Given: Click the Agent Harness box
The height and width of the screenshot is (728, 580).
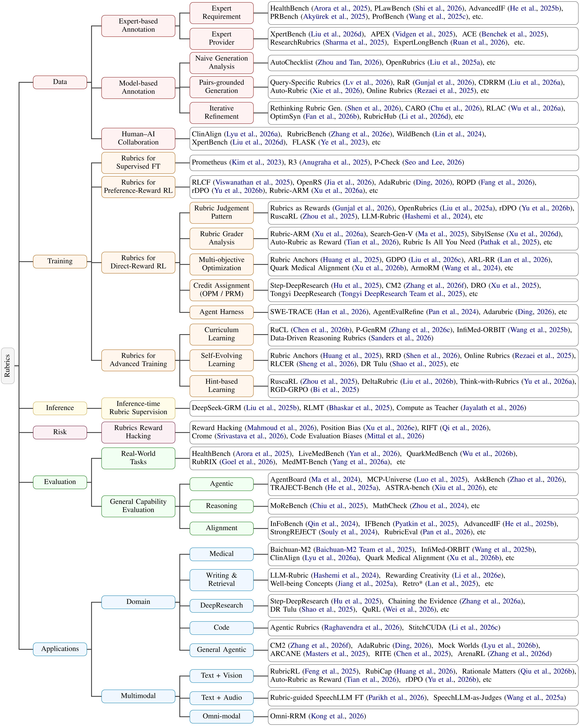Looking at the screenshot, I should pos(221,312).
